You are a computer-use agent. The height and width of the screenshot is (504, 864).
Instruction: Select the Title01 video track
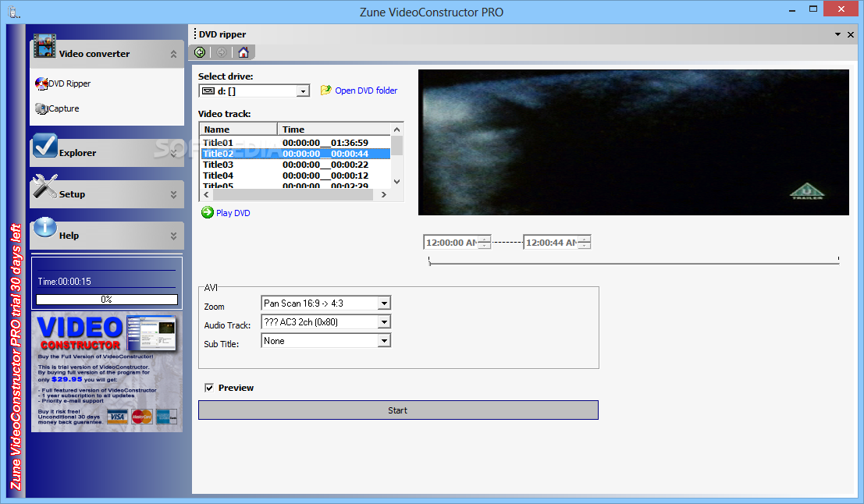point(295,143)
